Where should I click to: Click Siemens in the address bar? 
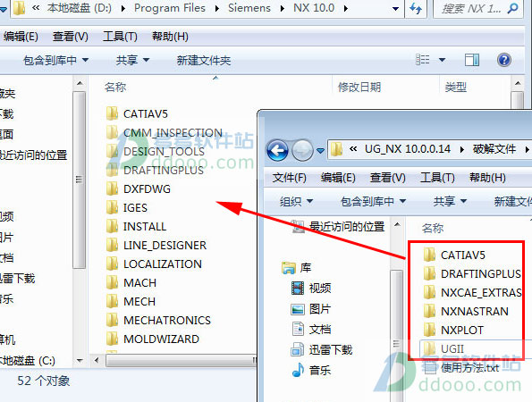coord(249,8)
